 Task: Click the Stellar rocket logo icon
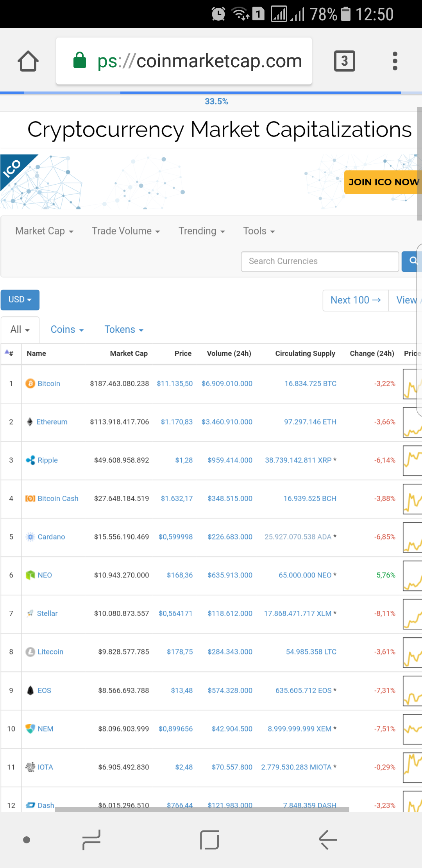tap(30, 613)
